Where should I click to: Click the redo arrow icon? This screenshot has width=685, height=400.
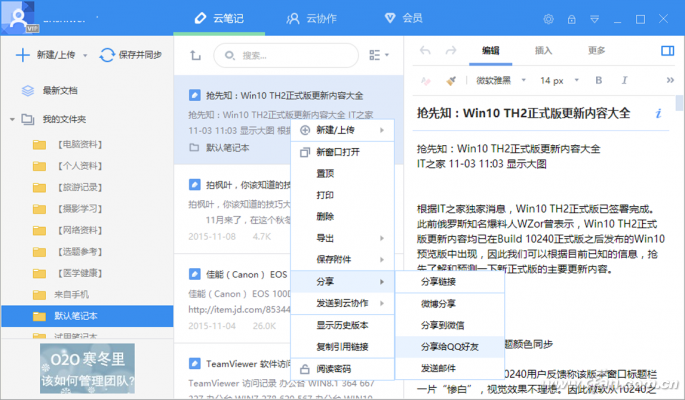click(451, 51)
